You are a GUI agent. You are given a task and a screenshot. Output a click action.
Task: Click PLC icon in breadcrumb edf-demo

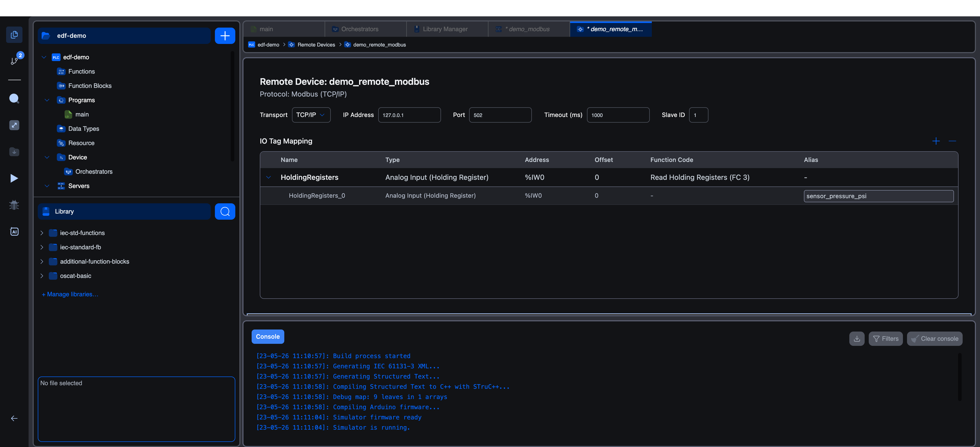251,45
